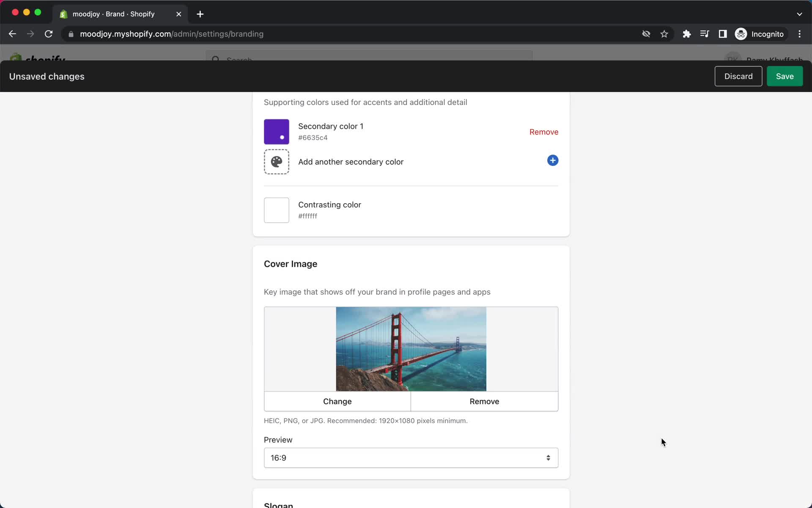The width and height of the screenshot is (812, 508).
Task: Click the painter's palette icon for secondary color
Action: click(276, 162)
